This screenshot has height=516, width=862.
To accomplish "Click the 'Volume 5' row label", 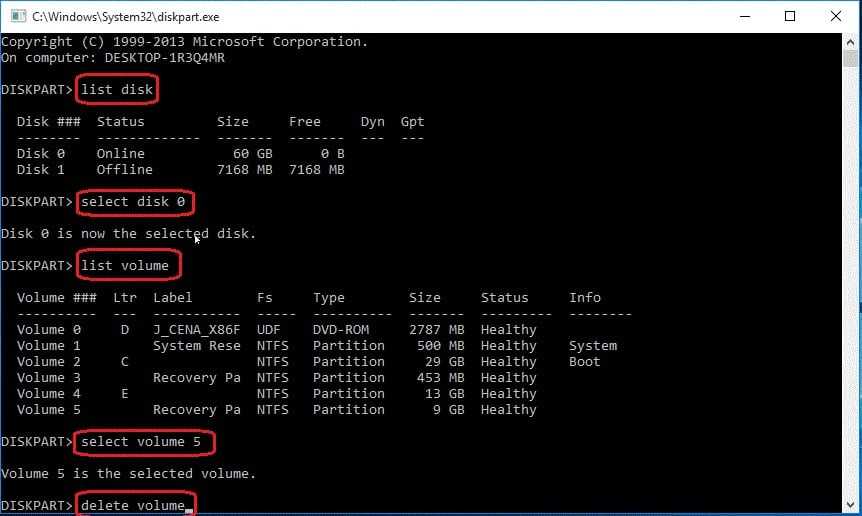I will coord(48,409).
